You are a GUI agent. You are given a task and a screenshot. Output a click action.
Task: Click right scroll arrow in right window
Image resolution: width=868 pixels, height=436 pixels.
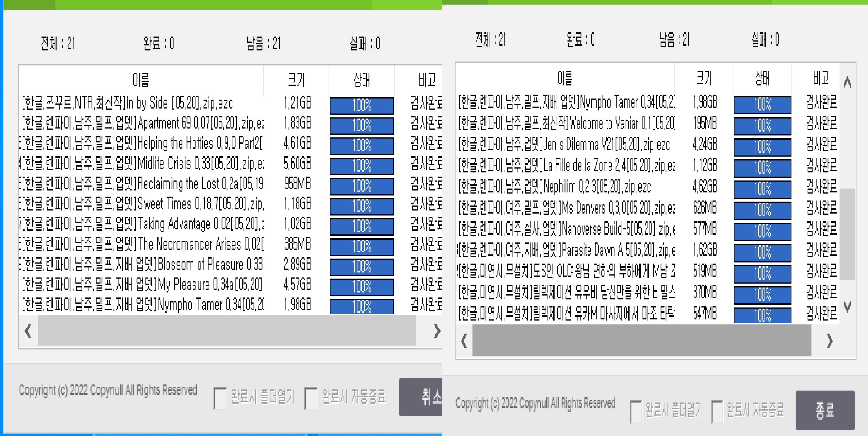pos(830,341)
